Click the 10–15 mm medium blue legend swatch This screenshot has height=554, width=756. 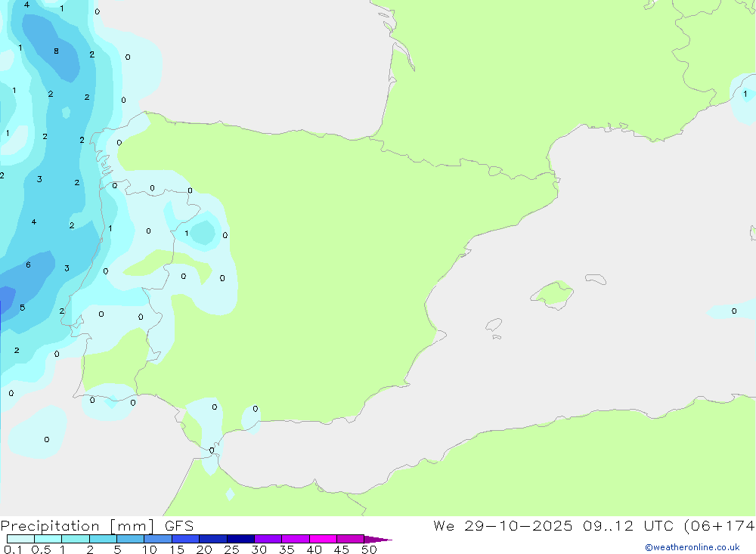coord(158,539)
